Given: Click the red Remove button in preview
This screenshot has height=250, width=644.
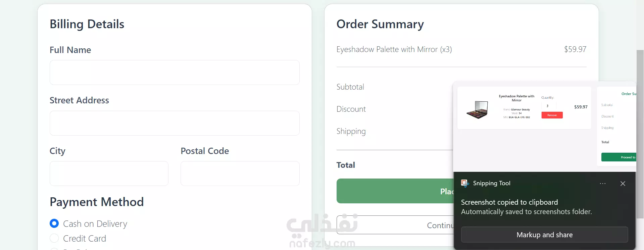Looking at the screenshot, I should pos(552,115).
